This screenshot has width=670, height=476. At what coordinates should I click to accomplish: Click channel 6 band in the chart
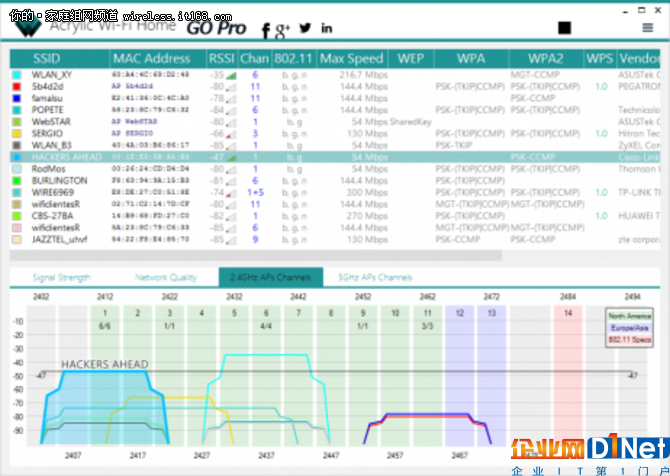click(266, 376)
